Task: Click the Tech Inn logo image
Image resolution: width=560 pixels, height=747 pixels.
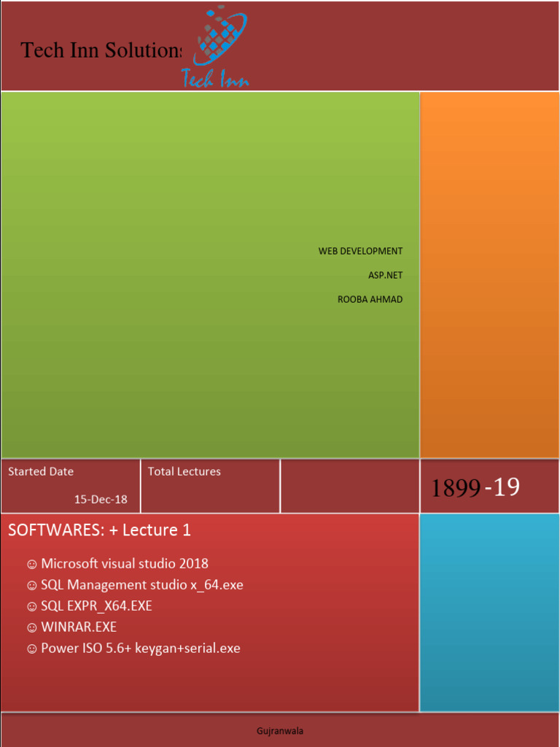Action: [215, 47]
